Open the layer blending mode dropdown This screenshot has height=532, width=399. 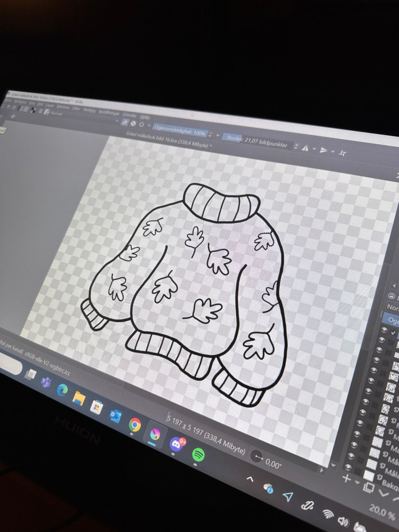click(x=393, y=307)
